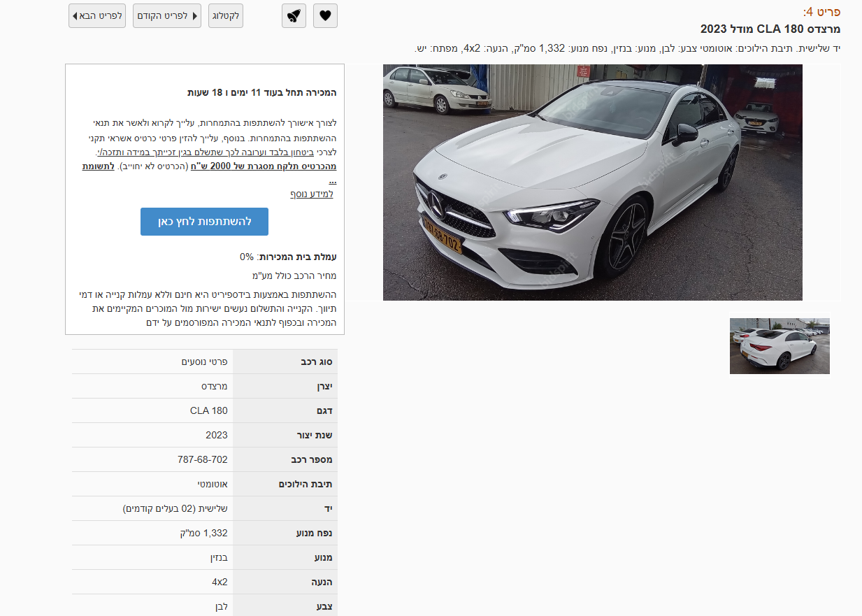Click the value שלישית (02 בעלים קודמים)
The height and width of the screenshot is (616, 862).
[175, 508]
